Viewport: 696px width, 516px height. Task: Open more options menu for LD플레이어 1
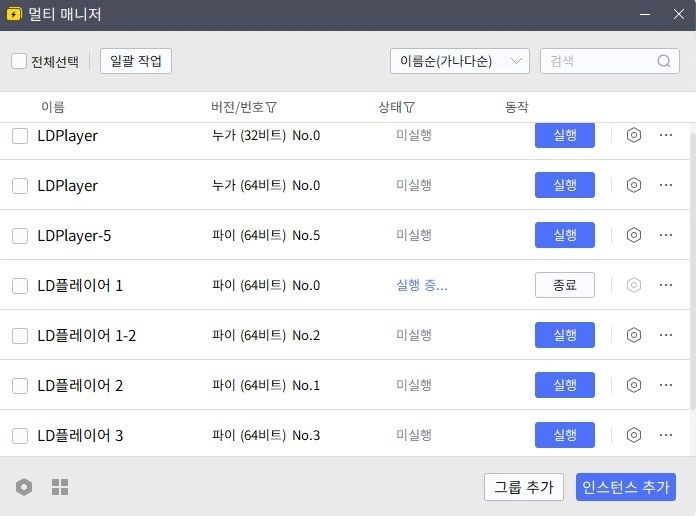(666, 285)
